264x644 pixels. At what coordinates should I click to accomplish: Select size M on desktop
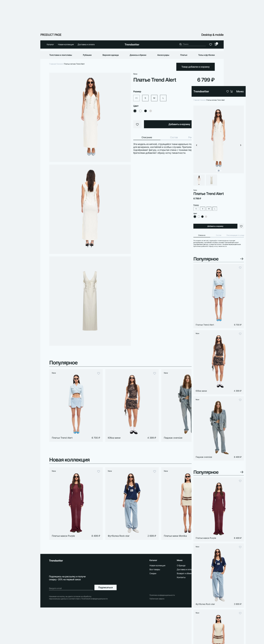[154, 98]
